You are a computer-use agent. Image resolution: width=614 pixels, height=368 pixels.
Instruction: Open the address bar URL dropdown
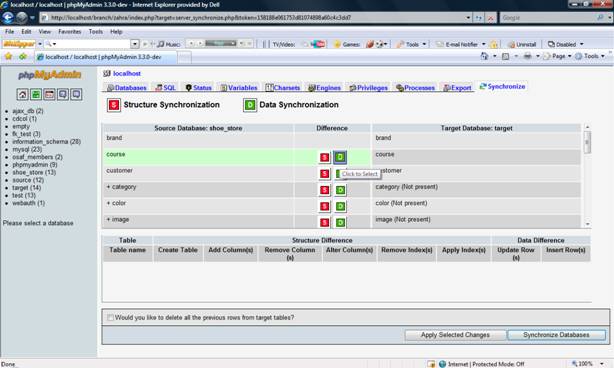tap(468, 18)
